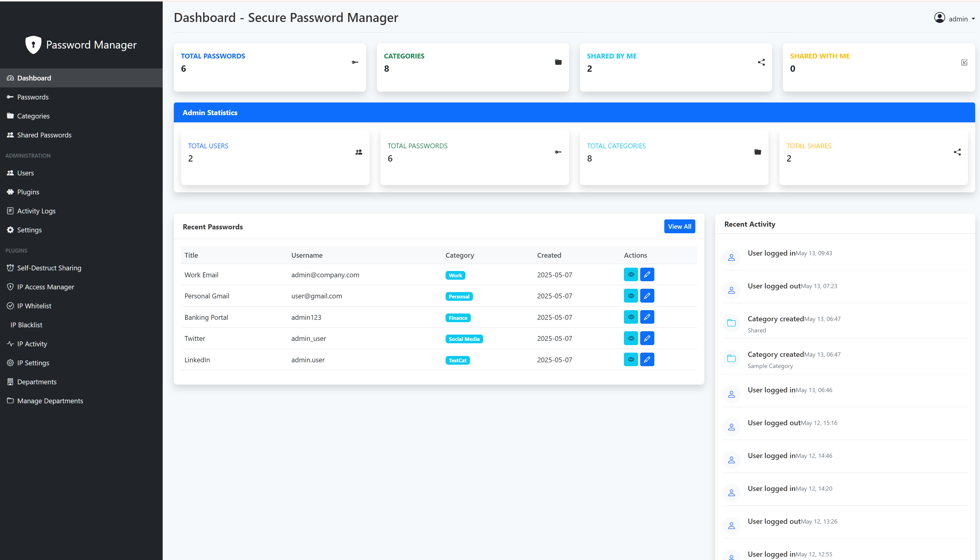This screenshot has width=980, height=560.
Task: Click user icon beside May 12, 15:16 logout
Action: click(731, 427)
